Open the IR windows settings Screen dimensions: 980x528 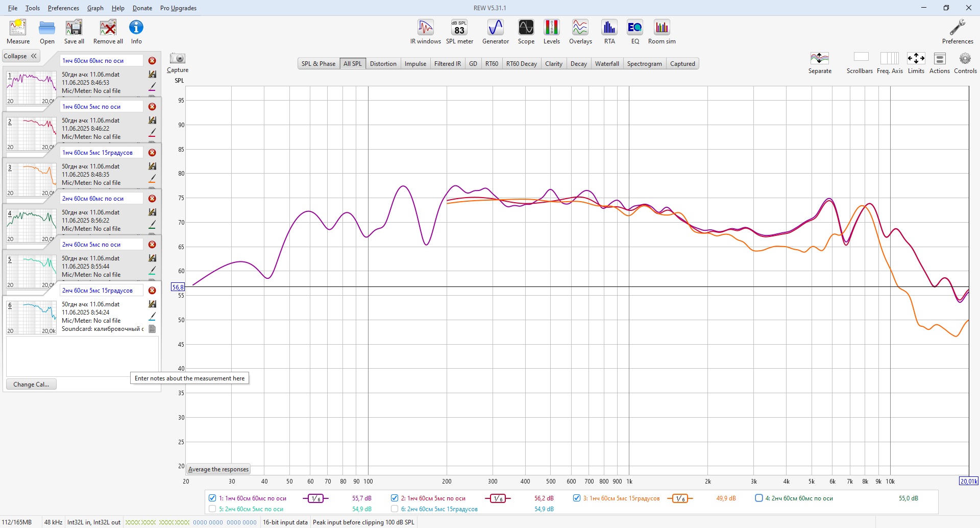tap(426, 32)
